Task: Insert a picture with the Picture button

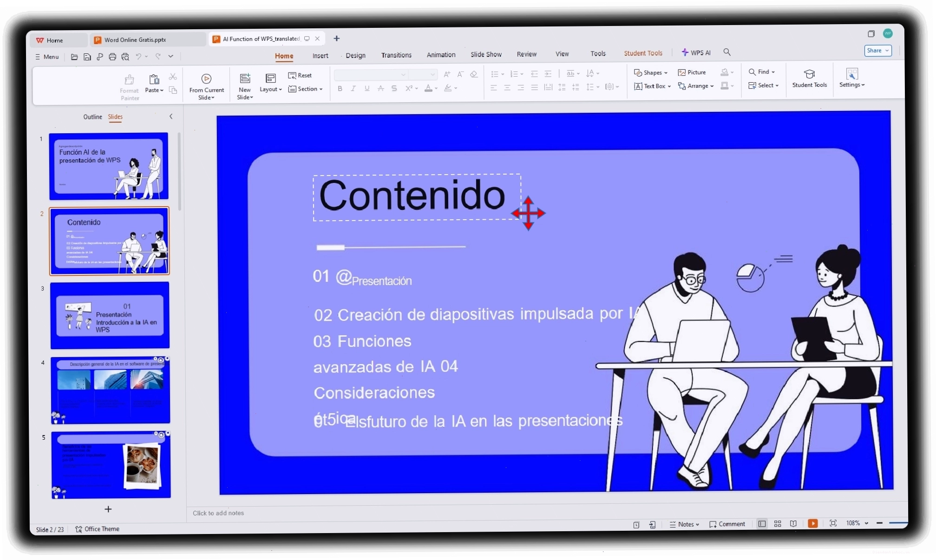Action: 692,72
